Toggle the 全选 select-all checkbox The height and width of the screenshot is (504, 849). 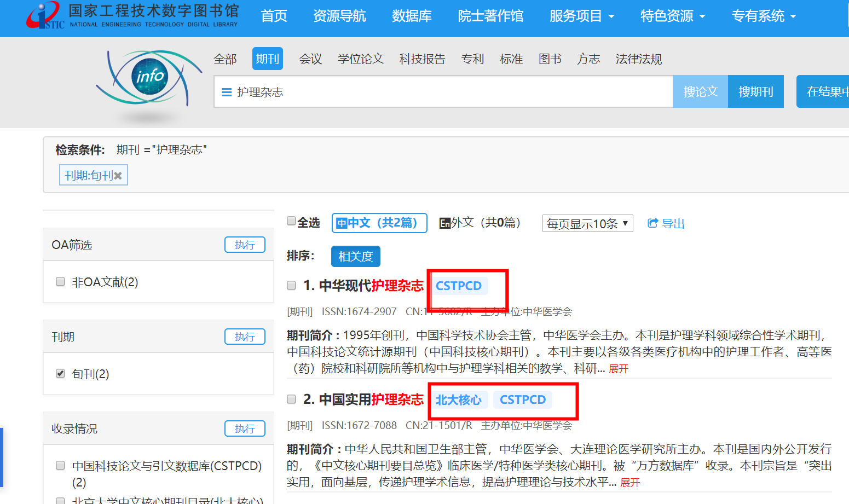pos(292,221)
